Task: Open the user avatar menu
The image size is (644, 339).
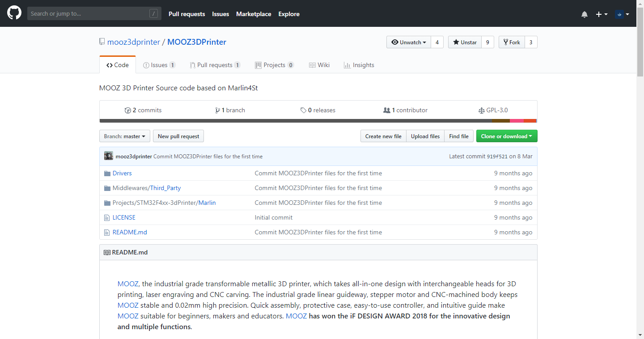Action: pos(622,14)
